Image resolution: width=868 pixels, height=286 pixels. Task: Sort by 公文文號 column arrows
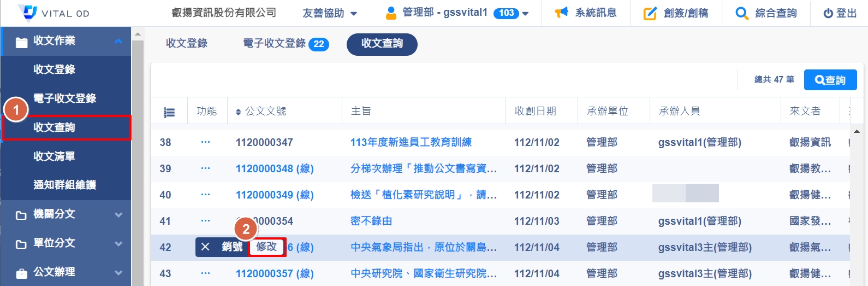(238, 112)
